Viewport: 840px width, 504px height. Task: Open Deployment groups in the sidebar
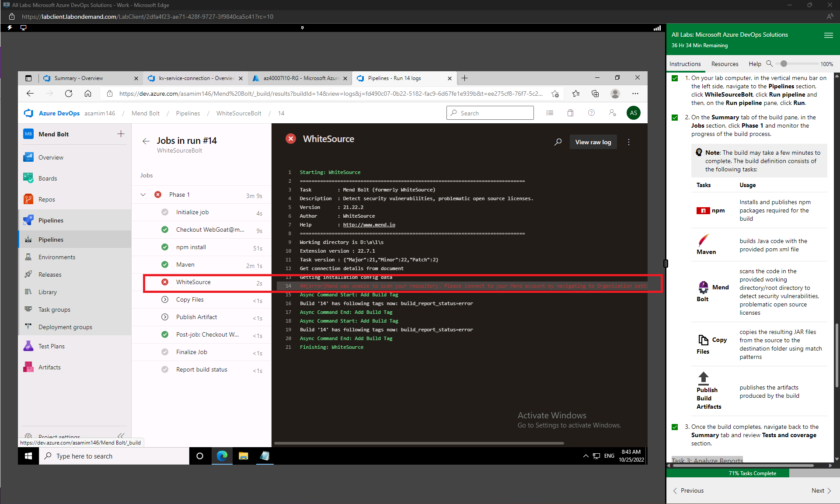pos(65,327)
